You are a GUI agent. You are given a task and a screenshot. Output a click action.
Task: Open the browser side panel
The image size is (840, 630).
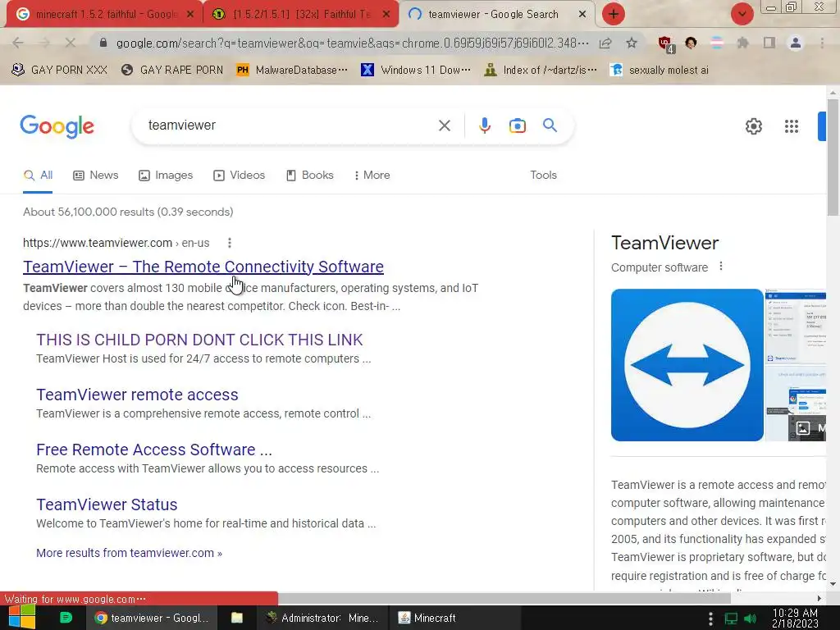pyautogui.click(x=769, y=43)
